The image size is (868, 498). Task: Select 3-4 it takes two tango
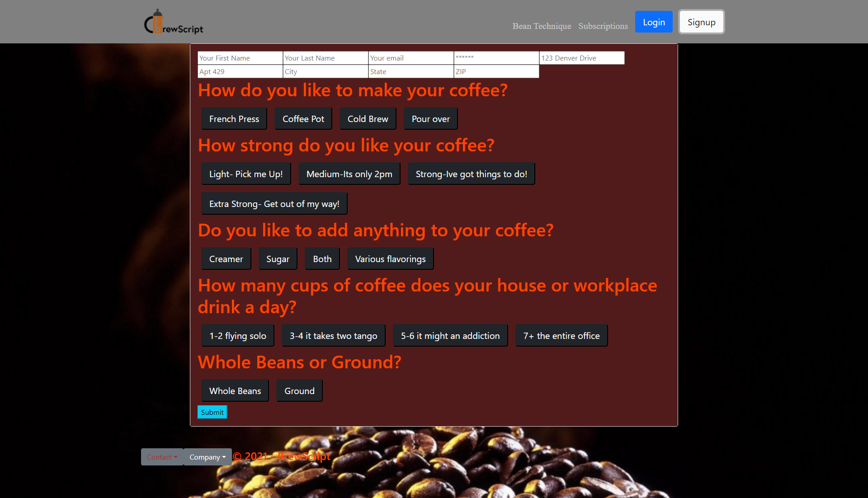click(333, 336)
